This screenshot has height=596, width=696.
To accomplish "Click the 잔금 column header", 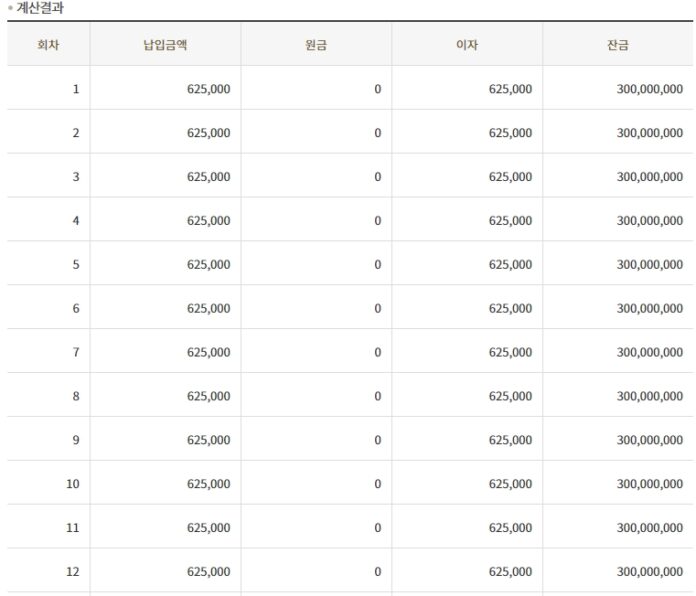I will pyautogui.click(x=617, y=45).
